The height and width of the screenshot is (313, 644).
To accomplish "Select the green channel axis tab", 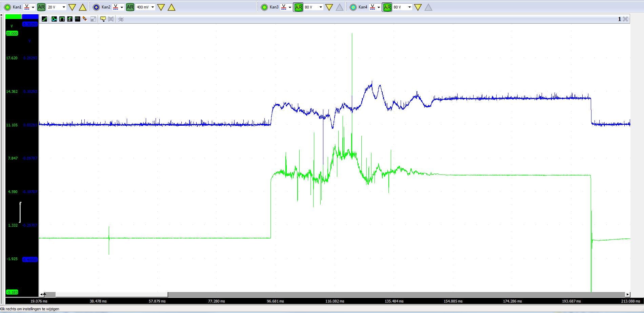I will (14, 17).
